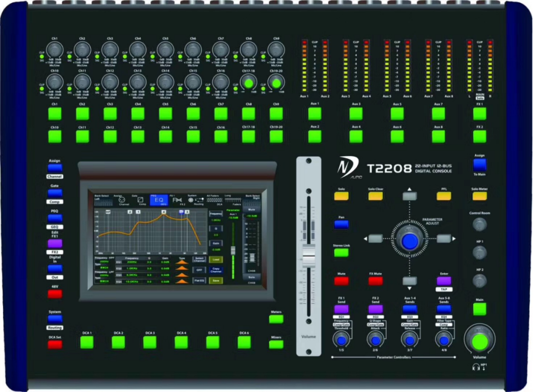533x392 pixels.
Task: Tap the EQ4 filter type triangle icon
Action: pos(182,281)
